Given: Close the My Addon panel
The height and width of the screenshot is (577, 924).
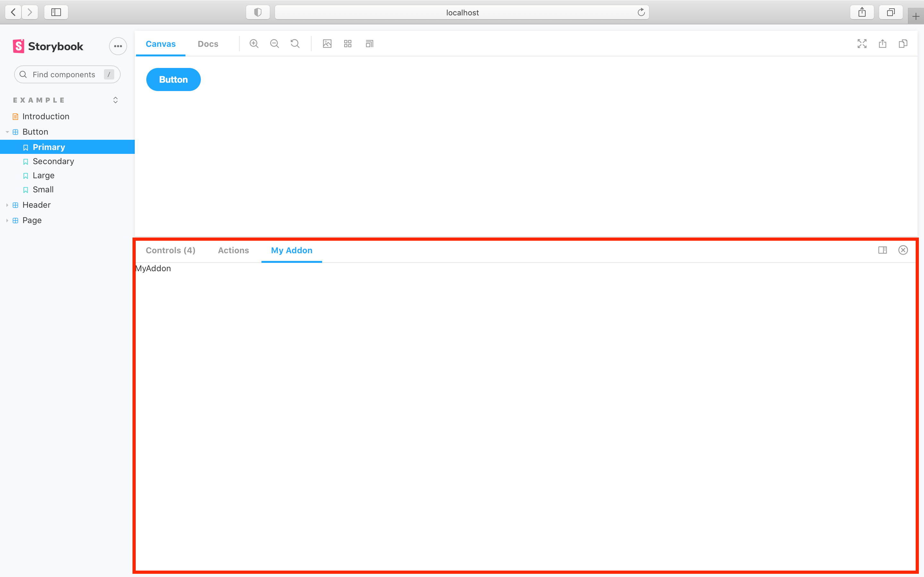Looking at the screenshot, I should pos(903,250).
